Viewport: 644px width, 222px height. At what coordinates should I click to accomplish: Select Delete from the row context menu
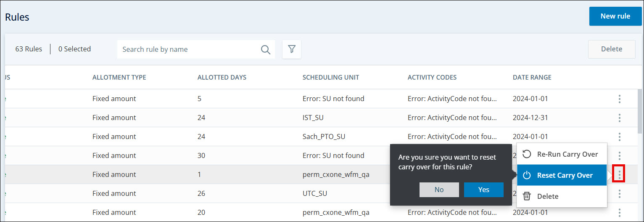(x=562, y=196)
